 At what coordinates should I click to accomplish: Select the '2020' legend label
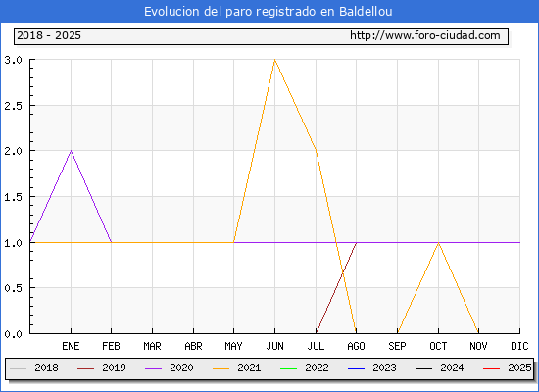coord(181,367)
